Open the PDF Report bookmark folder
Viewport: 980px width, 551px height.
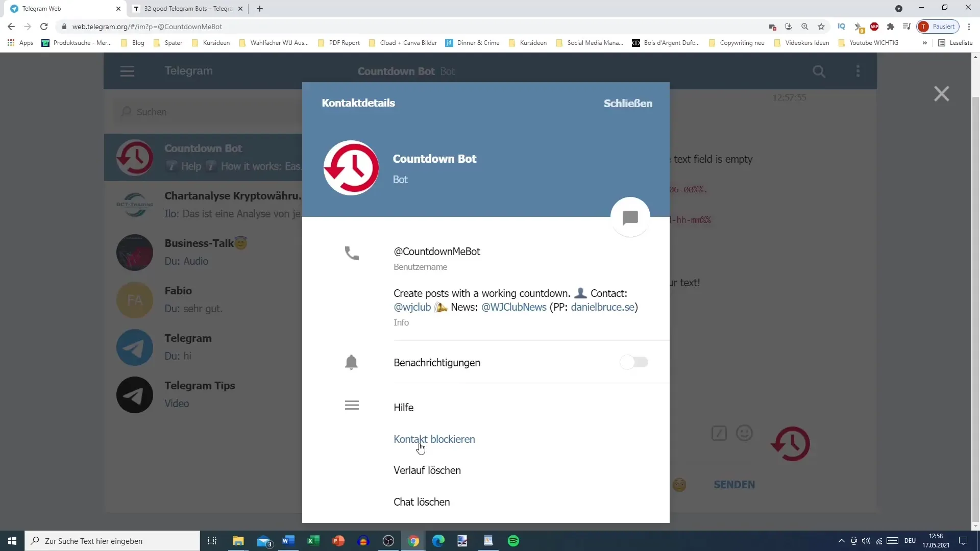(x=339, y=43)
